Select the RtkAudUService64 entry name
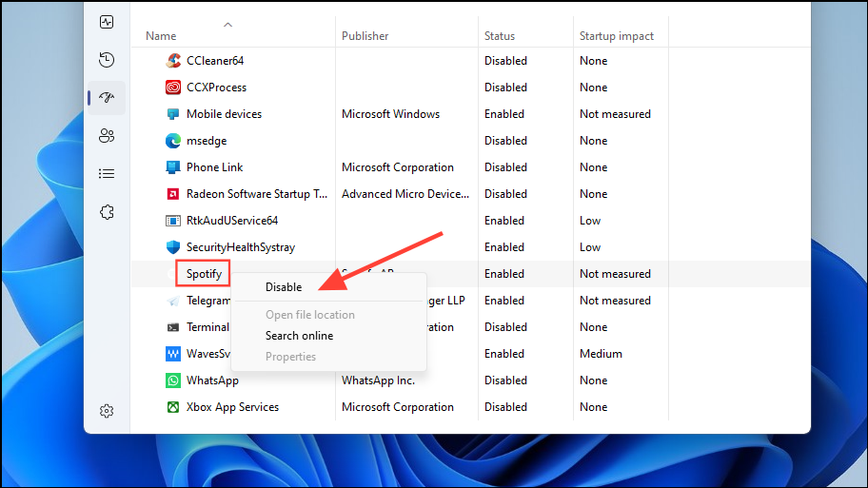 coord(232,221)
